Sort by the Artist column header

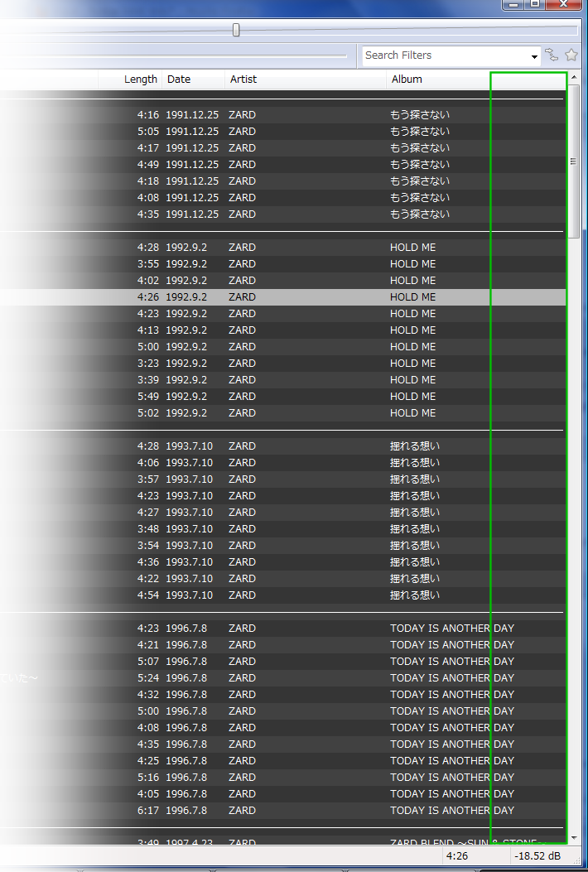(x=306, y=79)
